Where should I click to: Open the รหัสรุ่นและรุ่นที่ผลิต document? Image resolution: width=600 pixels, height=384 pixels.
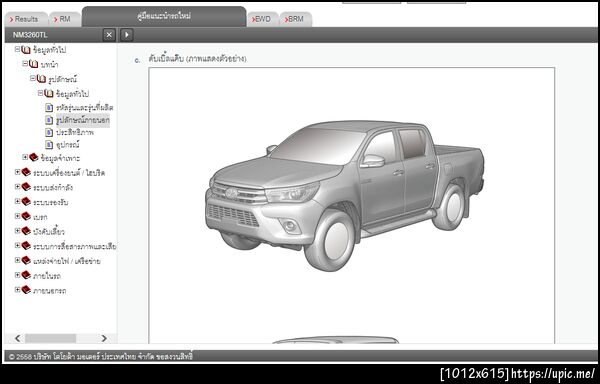[85, 108]
